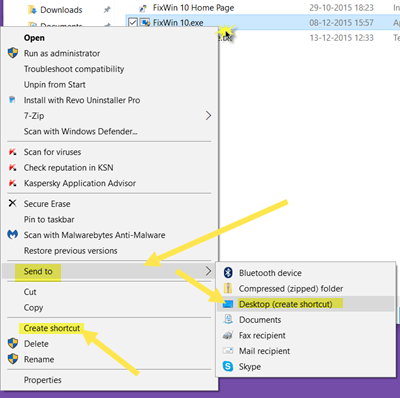Click the shield icon next to Run as administrator

click(x=13, y=53)
